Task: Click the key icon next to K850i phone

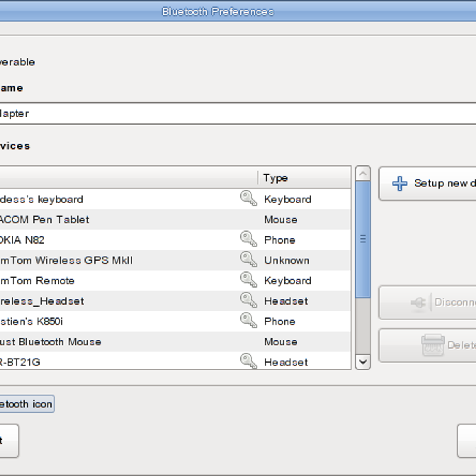Action: pos(249,320)
